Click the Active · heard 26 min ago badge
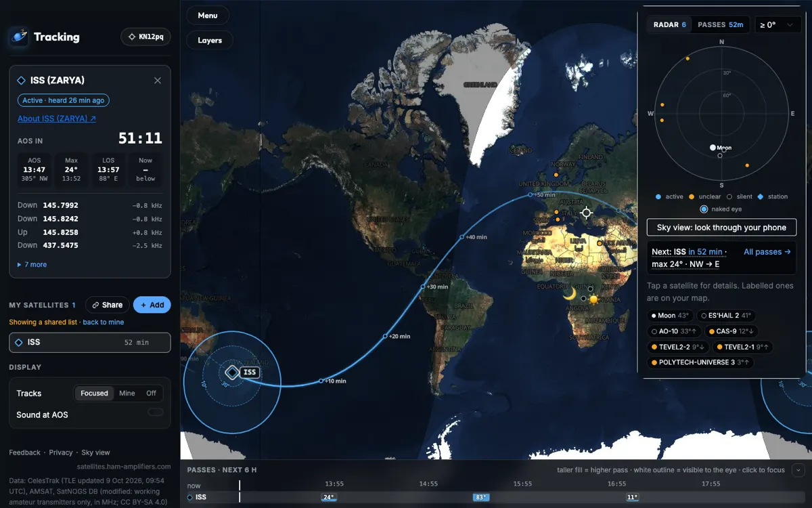Viewport: 812px width, 508px height. [64, 100]
